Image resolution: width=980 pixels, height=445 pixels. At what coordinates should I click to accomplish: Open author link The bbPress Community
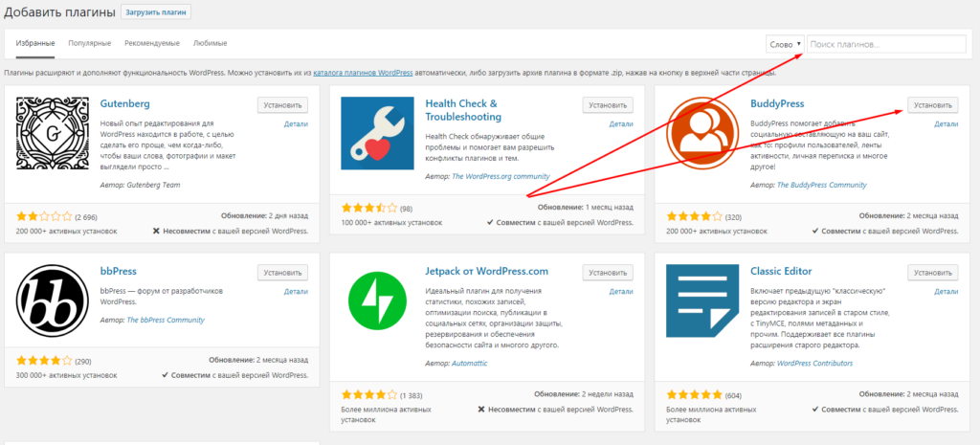click(x=166, y=320)
